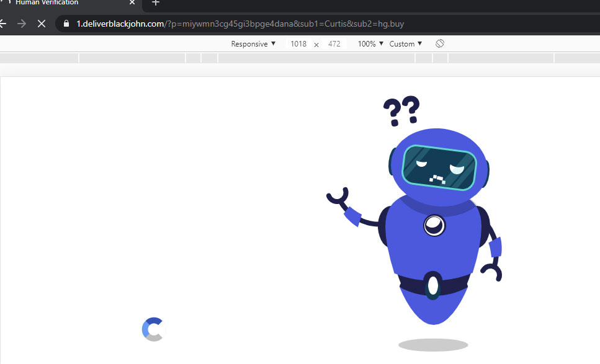Image resolution: width=600 pixels, height=364 pixels.
Task: Open the Responsive device dropdown
Action: tap(253, 44)
